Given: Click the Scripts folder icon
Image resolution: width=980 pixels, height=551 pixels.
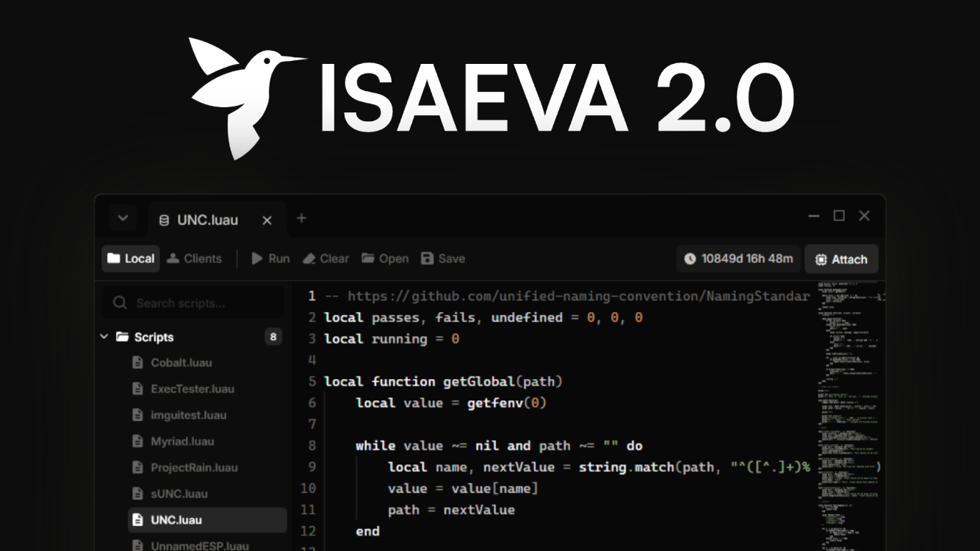Looking at the screenshot, I should pos(122,337).
